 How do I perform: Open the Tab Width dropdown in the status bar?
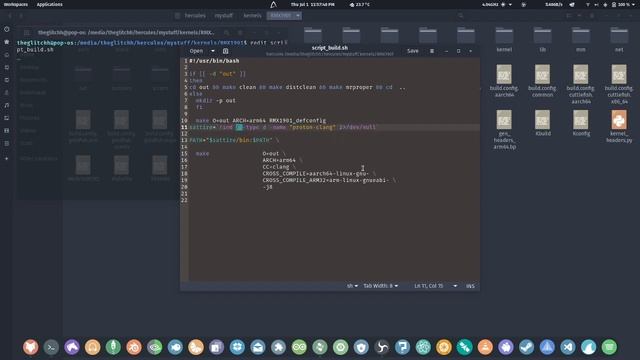coord(380,286)
